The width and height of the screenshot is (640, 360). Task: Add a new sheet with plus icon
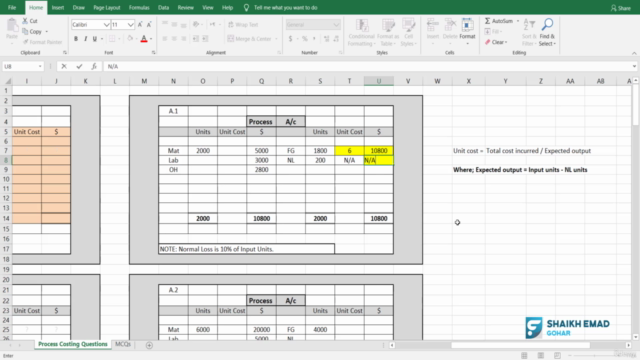(149, 345)
